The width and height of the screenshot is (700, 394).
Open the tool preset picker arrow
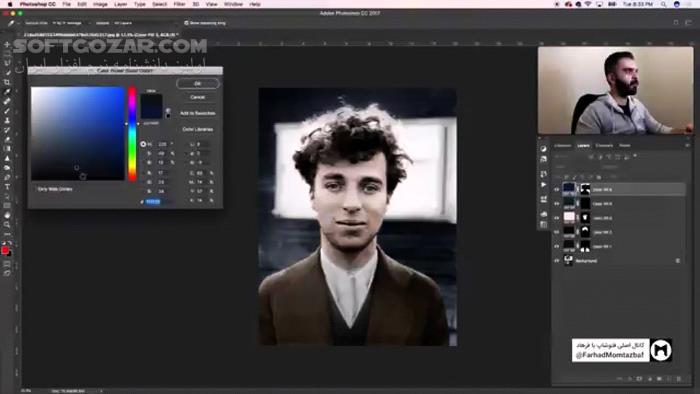click(x=19, y=23)
